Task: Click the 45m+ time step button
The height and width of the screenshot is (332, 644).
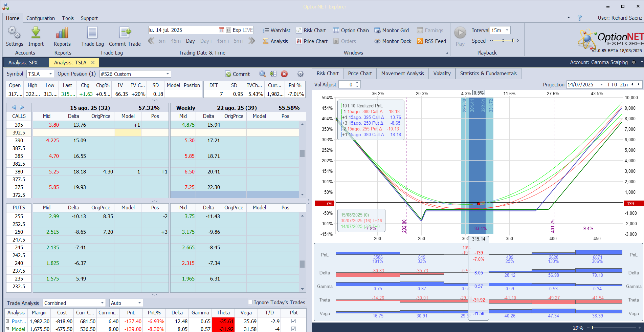Action: point(223,41)
